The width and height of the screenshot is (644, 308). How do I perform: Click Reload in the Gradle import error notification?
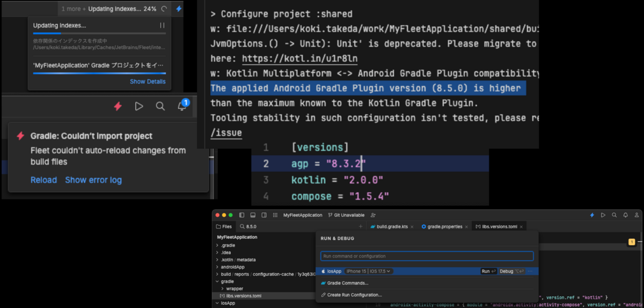[43, 180]
